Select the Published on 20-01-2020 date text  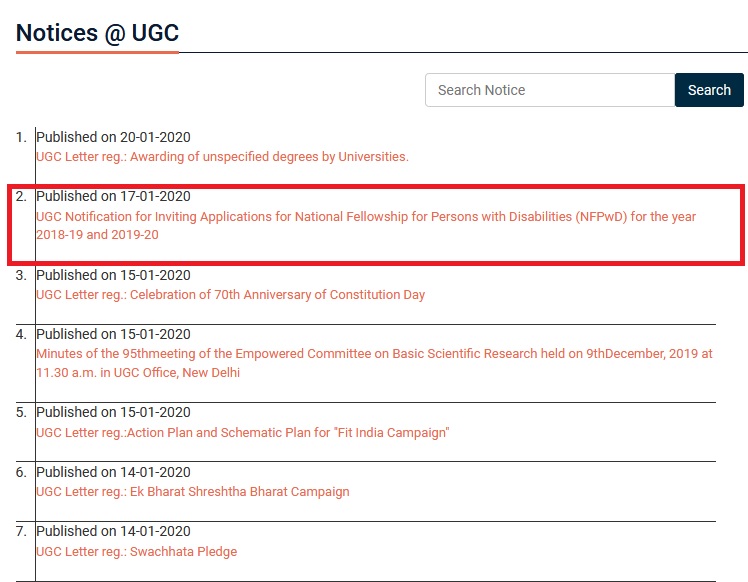click(x=114, y=137)
